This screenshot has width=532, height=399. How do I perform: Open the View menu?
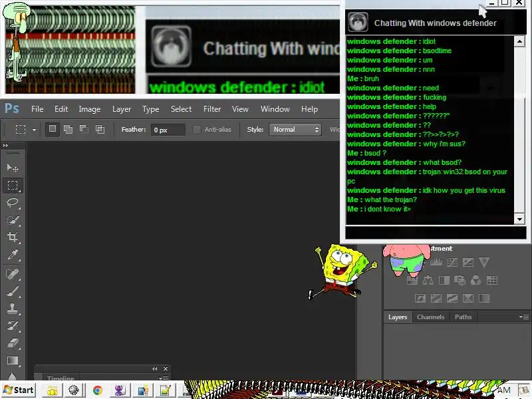tap(240, 109)
